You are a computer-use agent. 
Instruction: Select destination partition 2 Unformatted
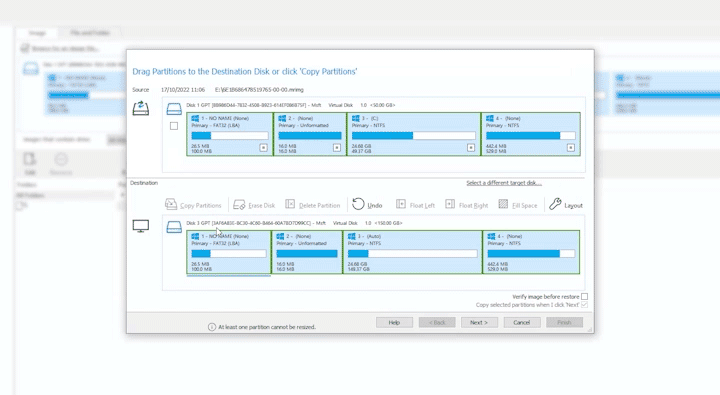pos(307,252)
